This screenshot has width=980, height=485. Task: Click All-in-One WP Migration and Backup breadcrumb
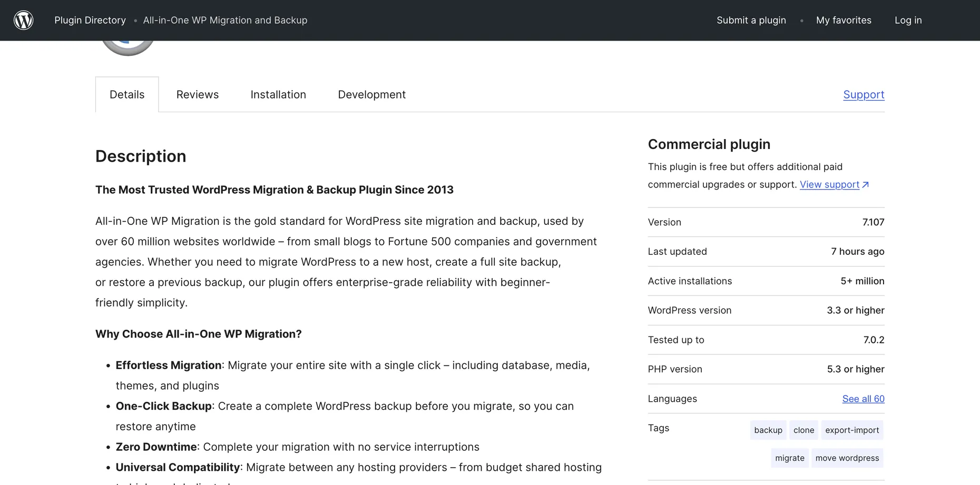pyautogui.click(x=225, y=20)
